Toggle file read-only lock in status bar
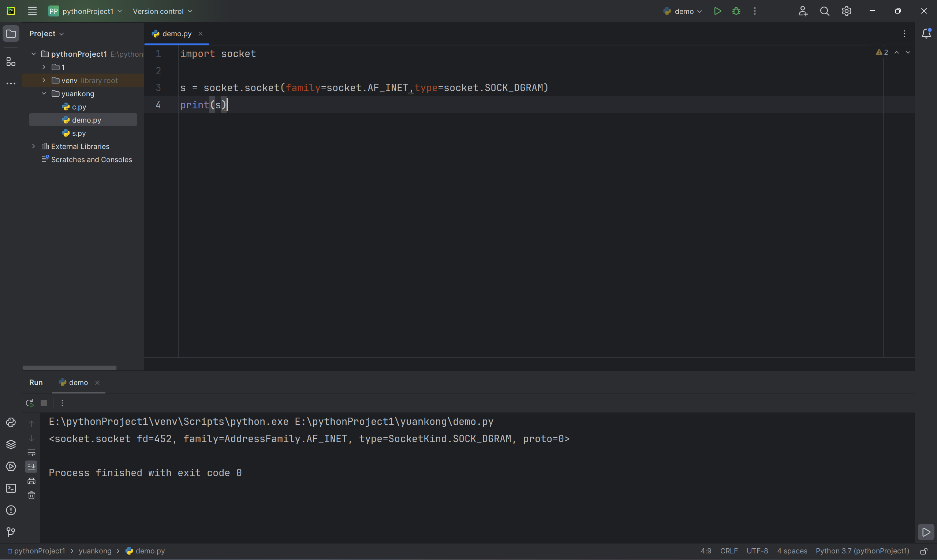Image resolution: width=937 pixels, height=560 pixels. point(923,551)
